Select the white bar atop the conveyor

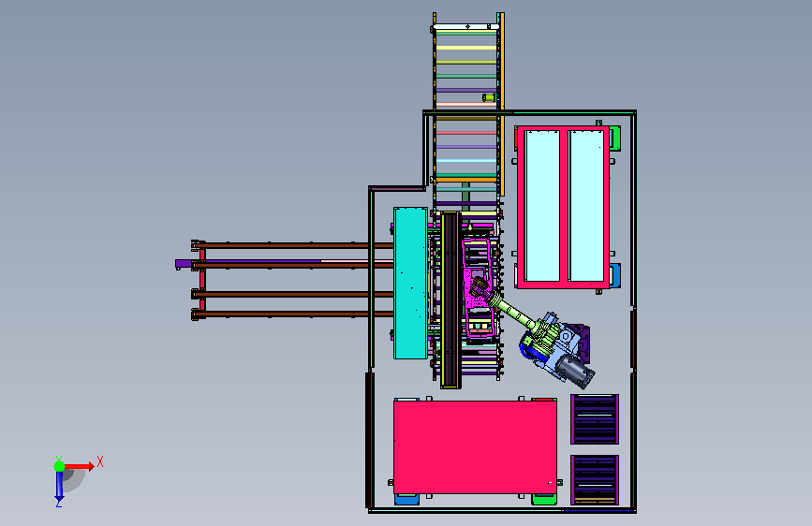coord(465,26)
